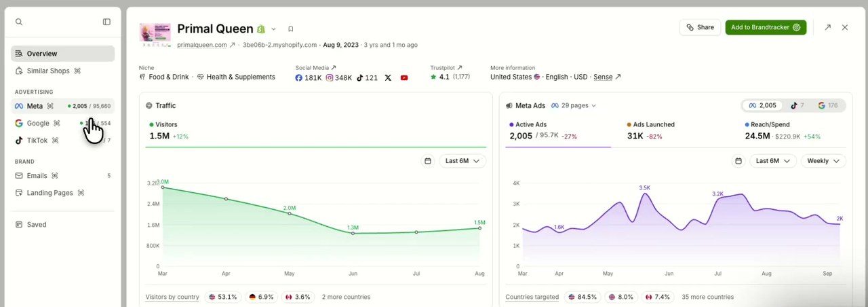This screenshot has height=307, width=868.
Task: Close the shop detail panel
Action: 845,27
